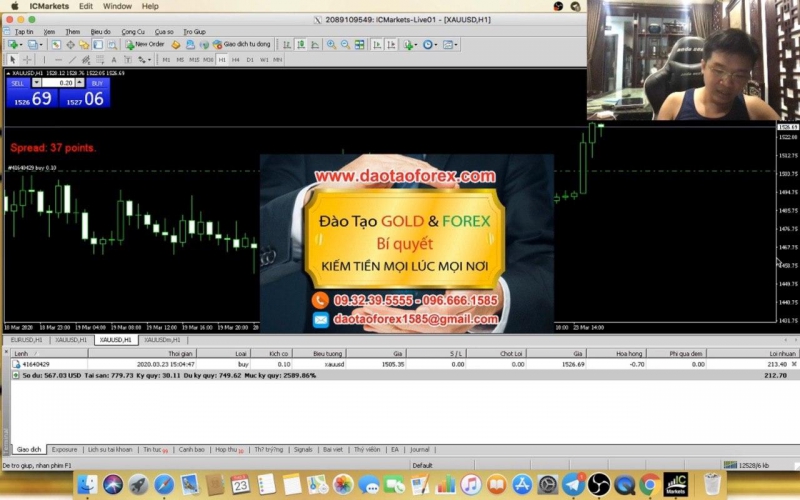Click the zoom out magnifier icon

pos(345,45)
